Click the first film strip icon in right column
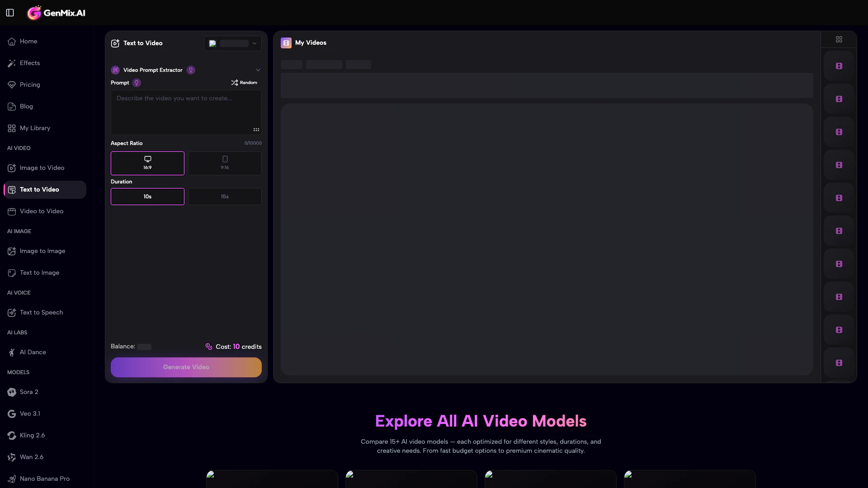The width and height of the screenshot is (868, 488). (x=839, y=66)
